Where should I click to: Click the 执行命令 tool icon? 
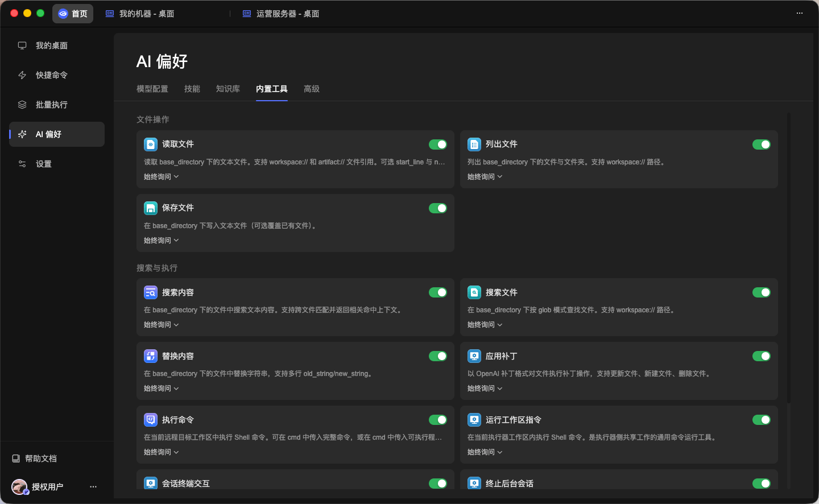coord(151,420)
